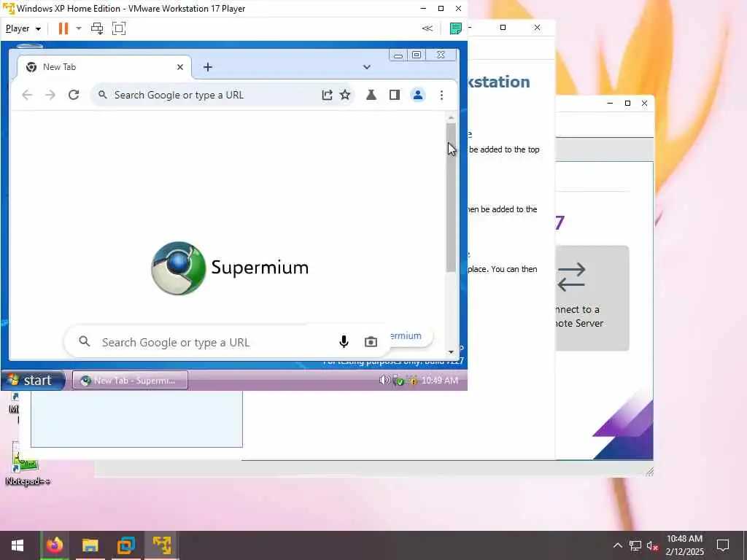Click the vertical scrollbar thumb in Supermium
Image resolution: width=747 pixels, height=560 pixels.
click(451, 198)
